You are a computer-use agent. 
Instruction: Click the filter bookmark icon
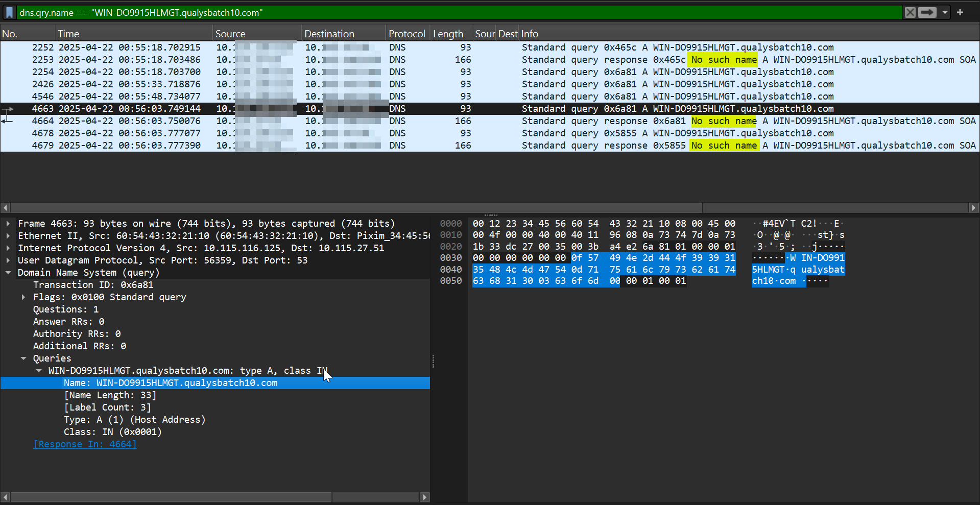coord(9,12)
